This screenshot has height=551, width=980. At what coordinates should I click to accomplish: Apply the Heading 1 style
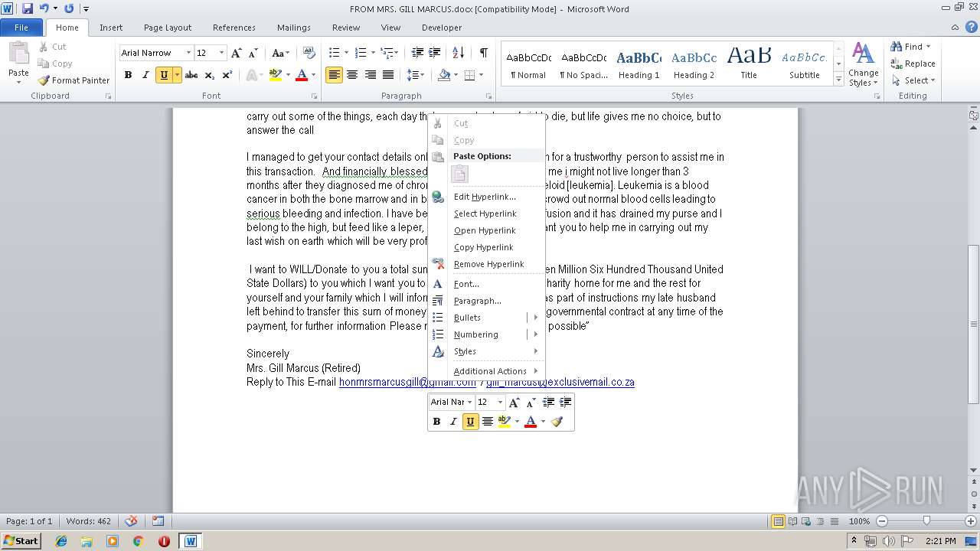pos(639,64)
